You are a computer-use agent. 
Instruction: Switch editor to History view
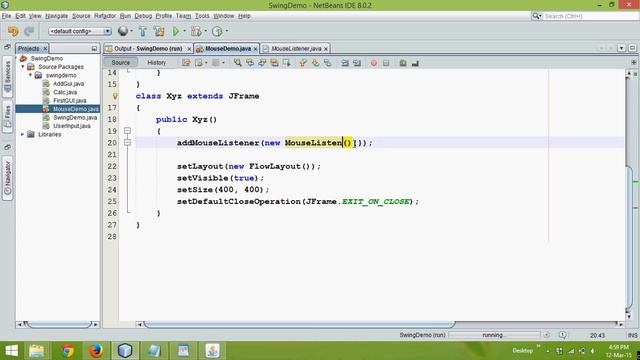[x=156, y=62]
